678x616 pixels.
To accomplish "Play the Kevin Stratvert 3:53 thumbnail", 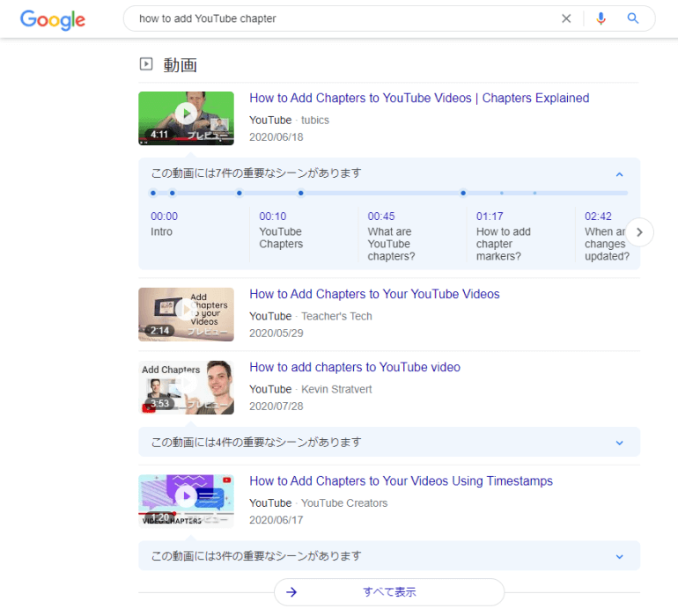I will [x=186, y=387].
